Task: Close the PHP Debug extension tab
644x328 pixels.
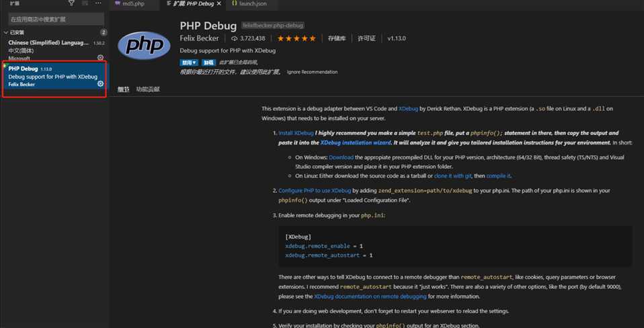Action: 219,3
